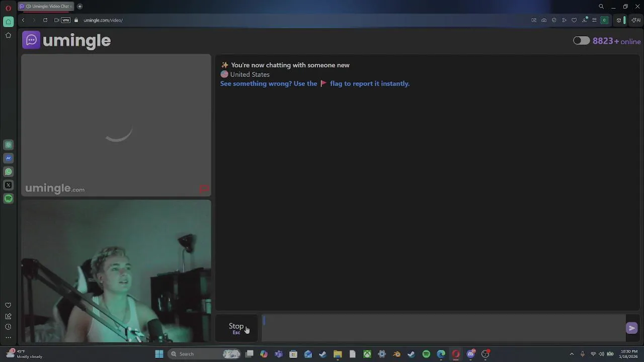
Task: Open Spotify from the Opera sidebar
Action: (x=8, y=199)
